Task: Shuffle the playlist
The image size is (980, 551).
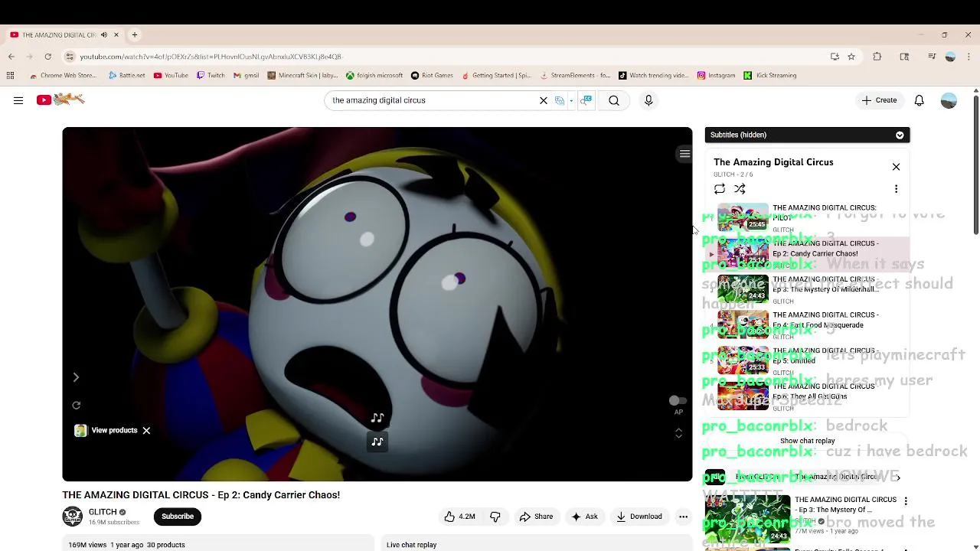Action: pyautogui.click(x=740, y=188)
